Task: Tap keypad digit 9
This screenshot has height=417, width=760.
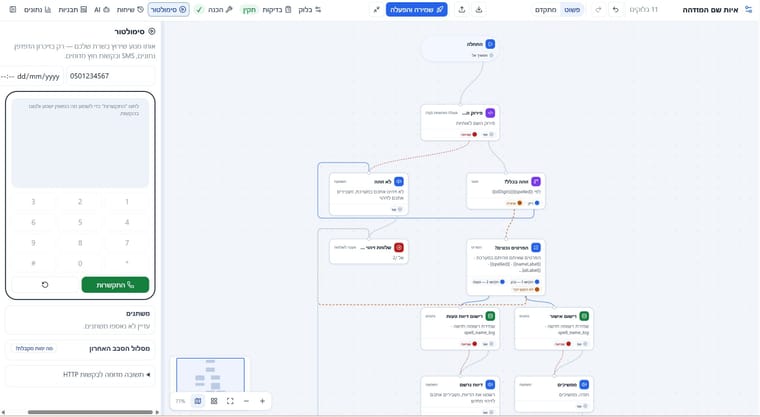Action: (33, 242)
